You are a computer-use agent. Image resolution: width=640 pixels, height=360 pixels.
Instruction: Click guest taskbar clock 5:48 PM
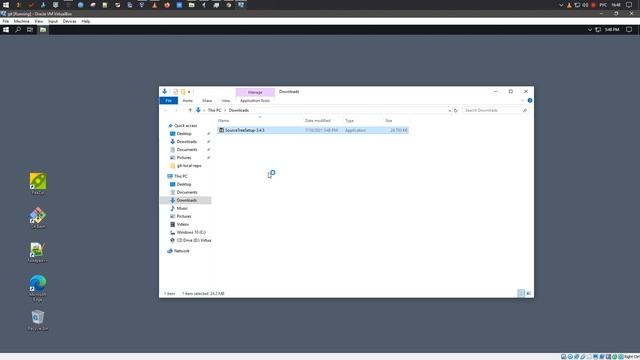tap(612, 30)
